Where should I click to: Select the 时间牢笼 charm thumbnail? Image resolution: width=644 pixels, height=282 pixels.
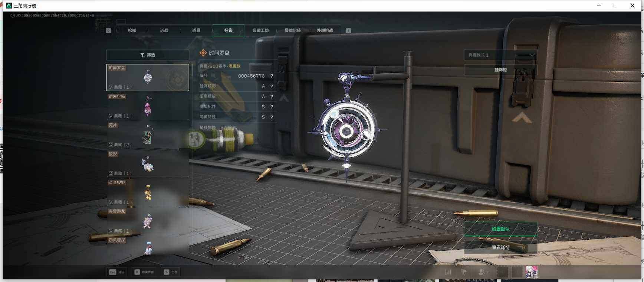(148, 106)
